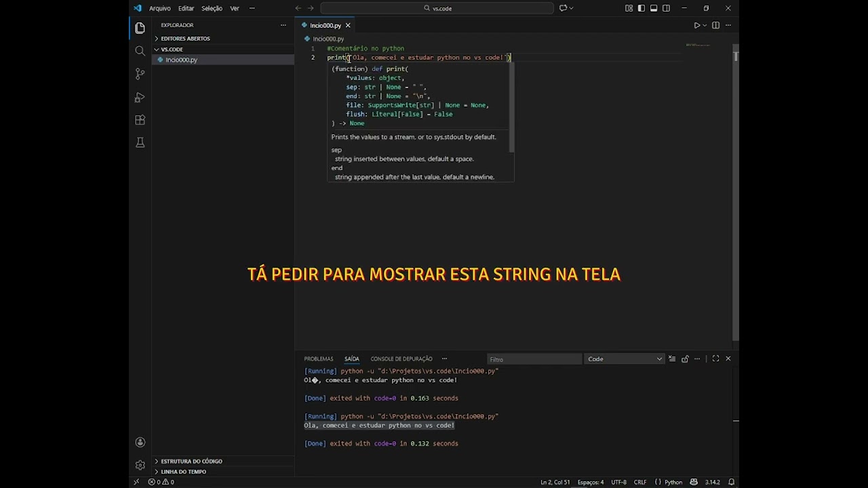Open the Code output channel dropdown
The height and width of the screenshot is (488, 868).
(x=625, y=359)
